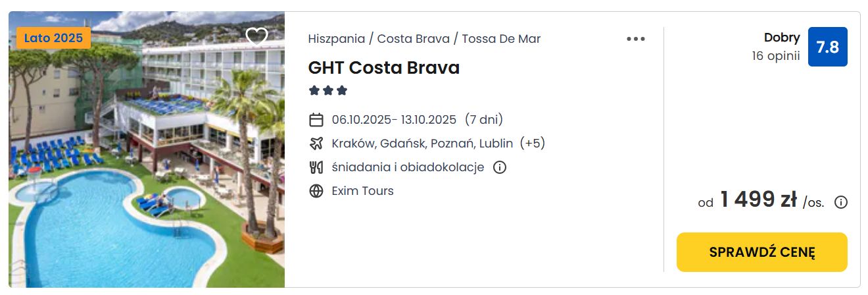Click the airplane icon for departure cities
The image size is (868, 295).
click(316, 144)
